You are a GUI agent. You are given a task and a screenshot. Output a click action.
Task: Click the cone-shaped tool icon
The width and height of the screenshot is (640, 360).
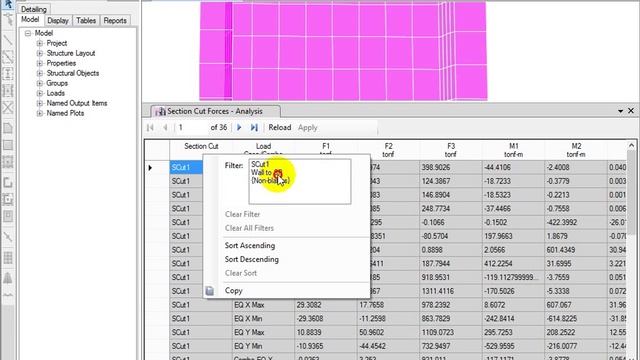coord(8,278)
